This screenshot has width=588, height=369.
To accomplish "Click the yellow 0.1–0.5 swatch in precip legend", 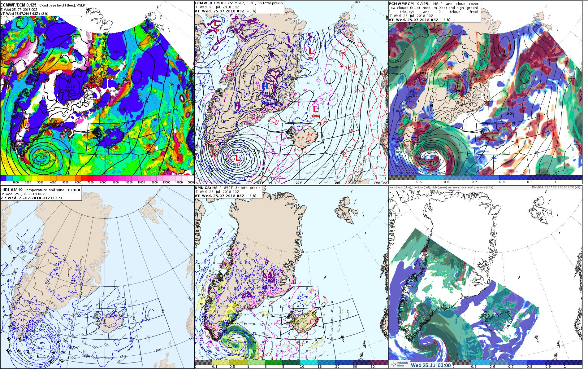I will point(220,362).
